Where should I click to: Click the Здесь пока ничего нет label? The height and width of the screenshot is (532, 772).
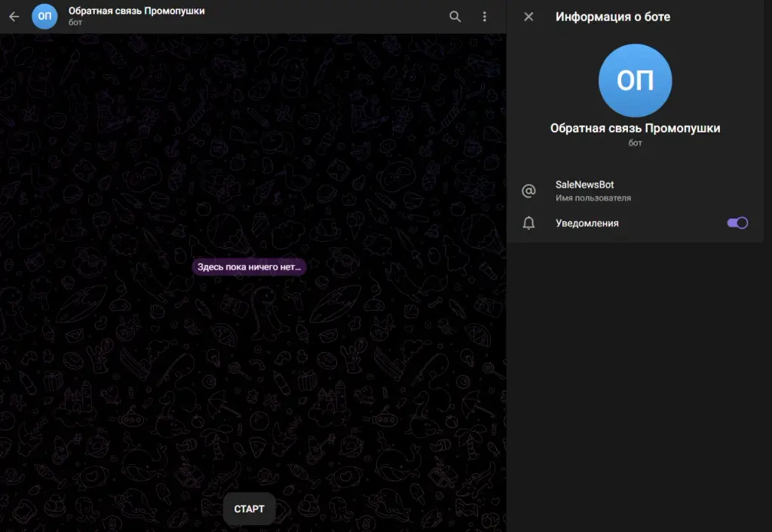click(x=249, y=267)
